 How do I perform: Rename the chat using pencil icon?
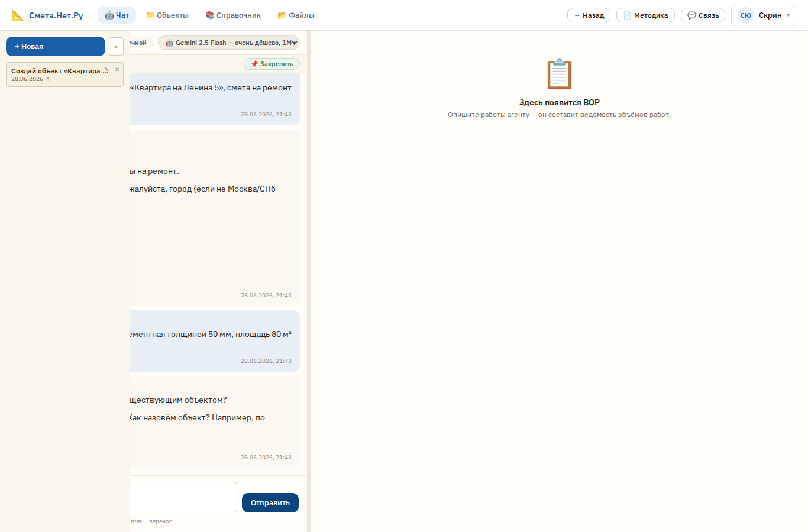tap(106, 70)
